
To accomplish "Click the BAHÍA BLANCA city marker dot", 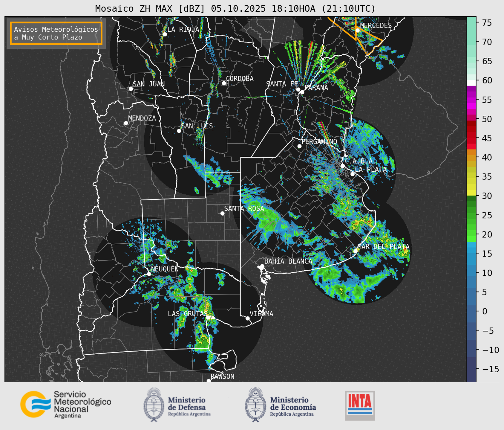I will [x=262, y=266].
